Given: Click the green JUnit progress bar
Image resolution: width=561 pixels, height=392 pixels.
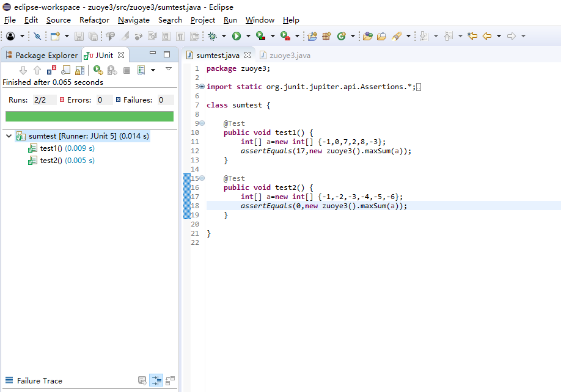Looking at the screenshot, I should 89,116.
